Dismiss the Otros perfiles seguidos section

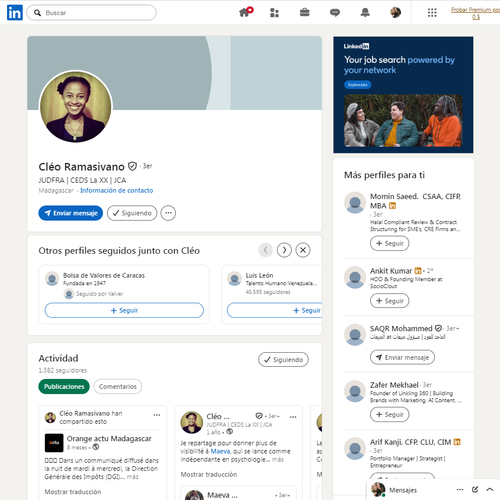pos(303,250)
